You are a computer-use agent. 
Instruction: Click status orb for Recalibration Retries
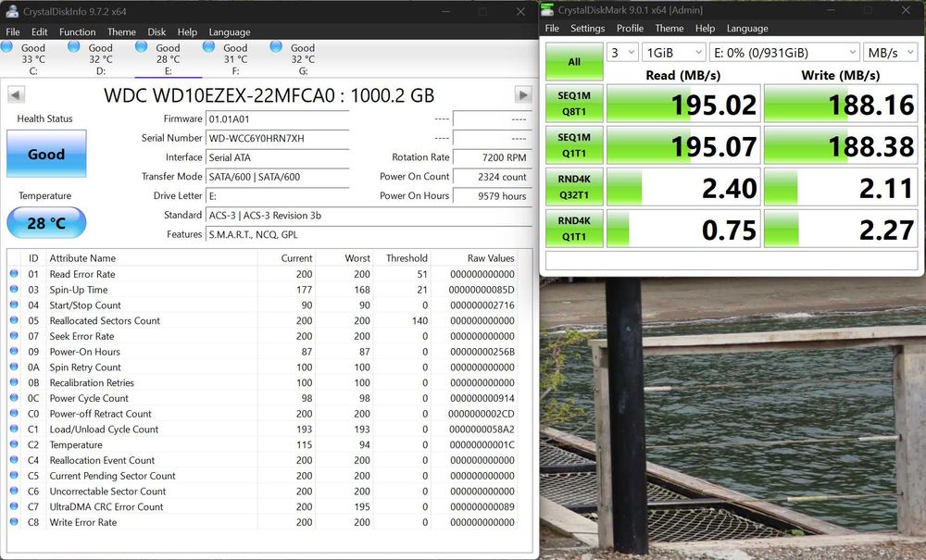[x=14, y=382]
